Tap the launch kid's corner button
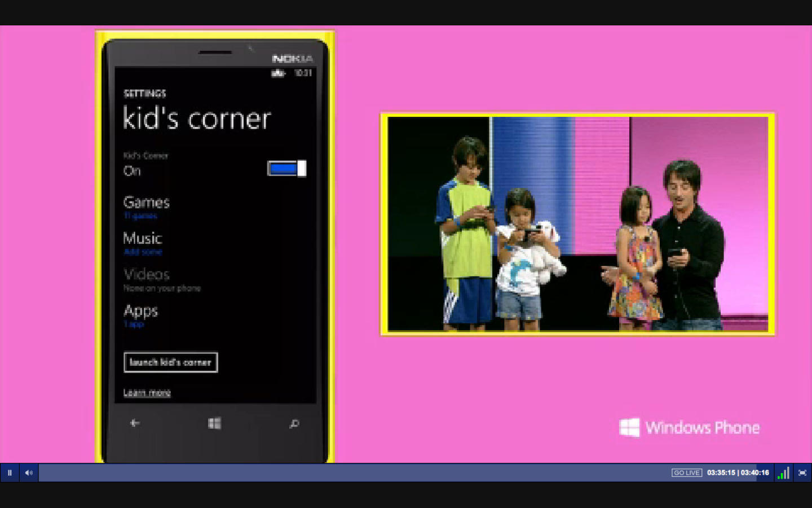This screenshot has height=508, width=812. [170, 362]
